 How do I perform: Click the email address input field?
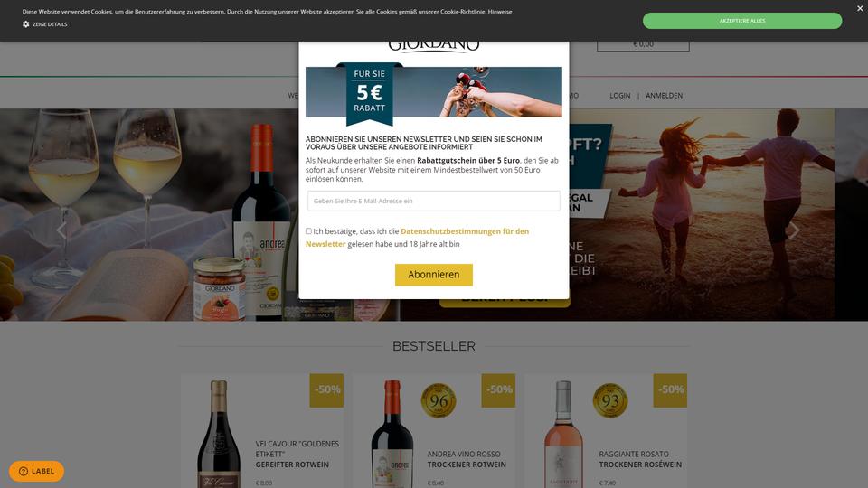[x=433, y=201]
